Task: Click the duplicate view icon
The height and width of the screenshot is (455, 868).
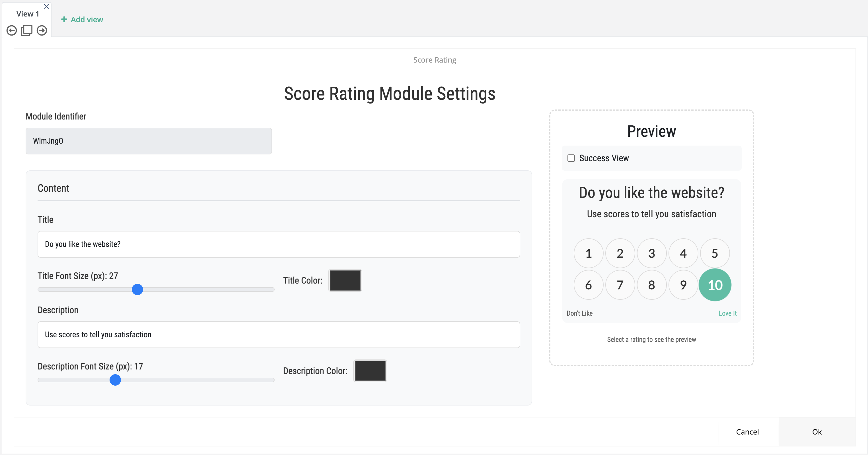Action: tap(27, 31)
